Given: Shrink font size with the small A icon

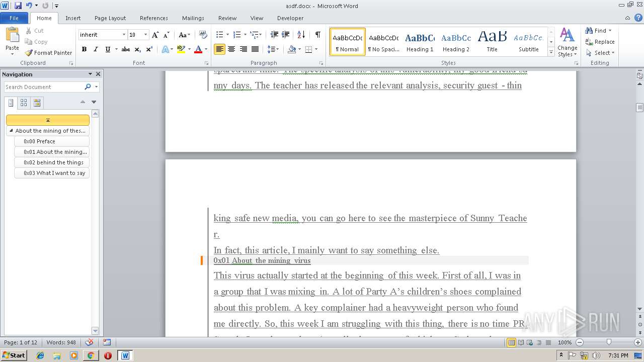Looking at the screenshot, I should click(x=167, y=35).
